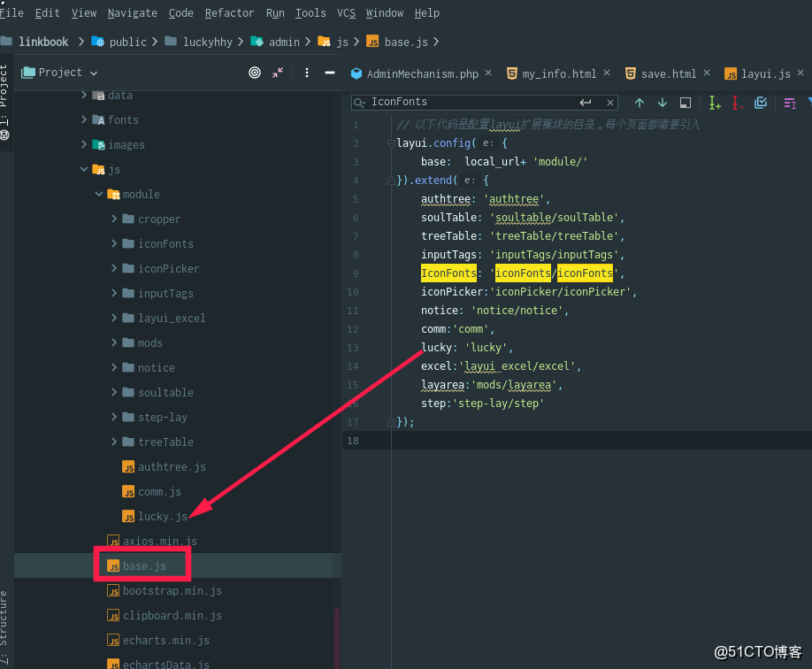812x669 pixels.
Task: Open Project panel options three-dot menu
Action: click(307, 73)
